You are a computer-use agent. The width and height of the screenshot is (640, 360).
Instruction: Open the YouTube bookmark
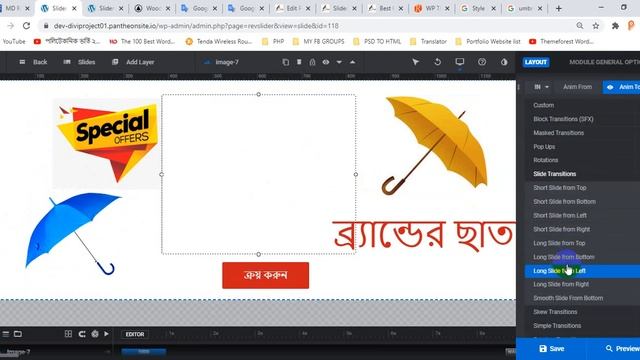coord(14,41)
